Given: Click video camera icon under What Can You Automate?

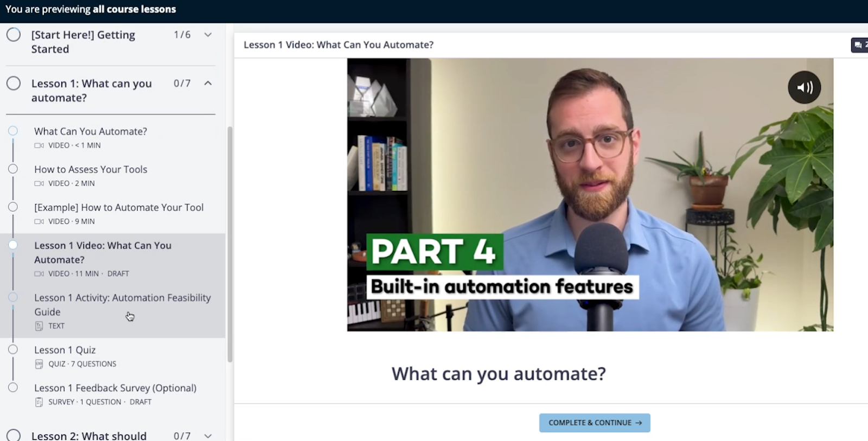Looking at the screenshot, I should click(x=39, y=145).
